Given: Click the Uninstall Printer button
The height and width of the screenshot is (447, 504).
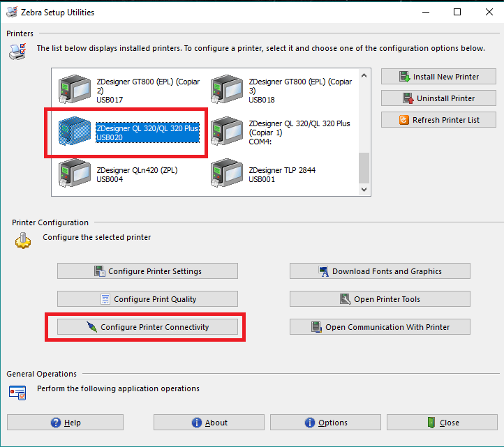Looking at the screenshot, I should 438,98.
